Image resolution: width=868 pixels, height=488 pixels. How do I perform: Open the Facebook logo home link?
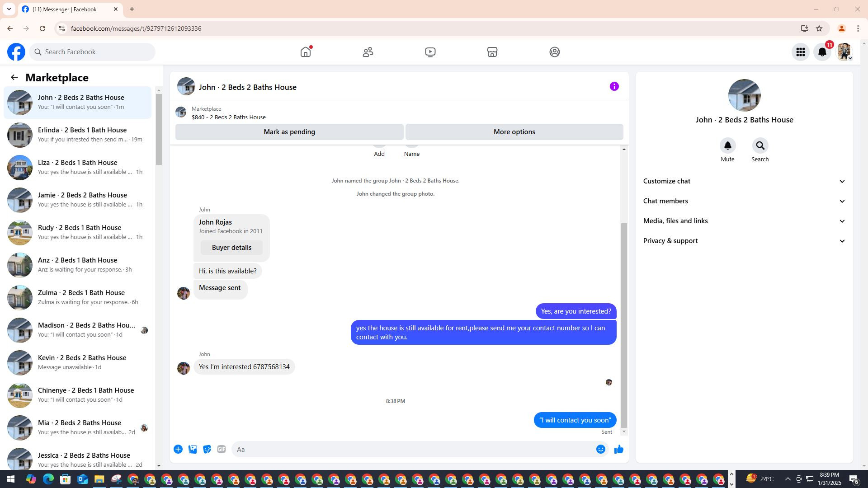[16, 52]
